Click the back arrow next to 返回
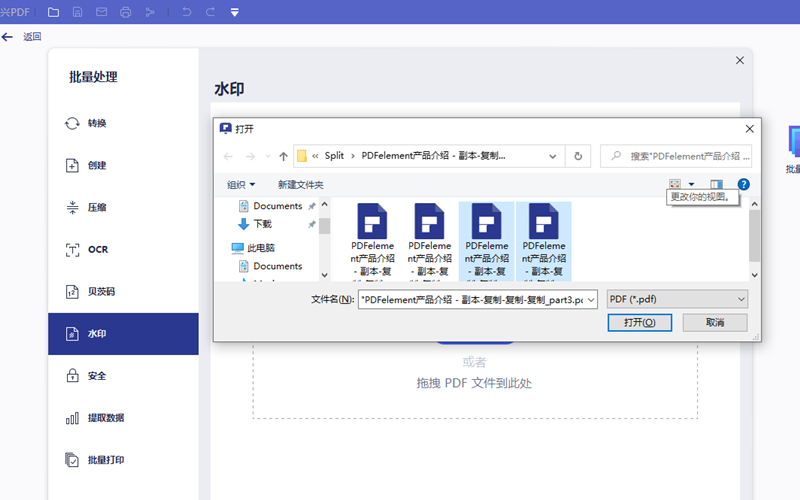800x500 pixels. tap(8, 36)
